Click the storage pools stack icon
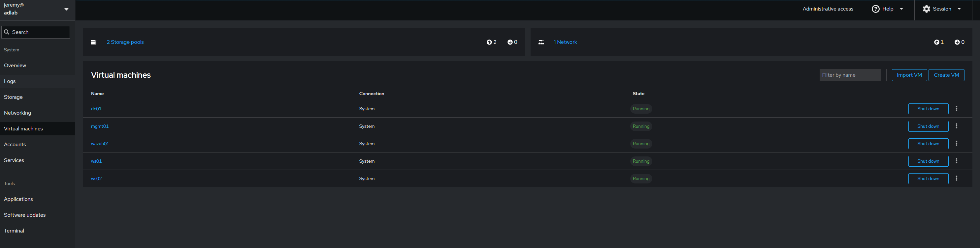980x248 pixels. click(x=94, y=42)
